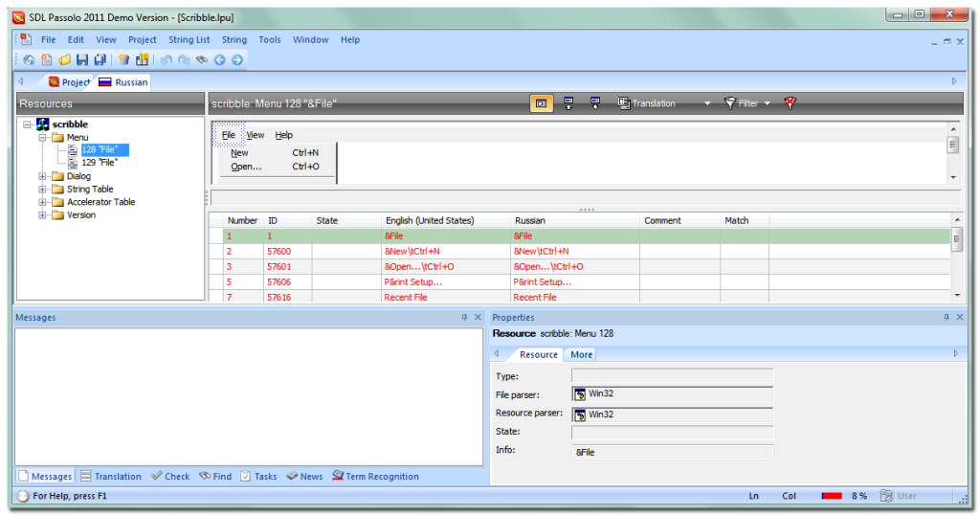The width and height of the screenshot is (980, 516).
Task: Switch to the Resource properties tab
Action: (x=538, y=354)
